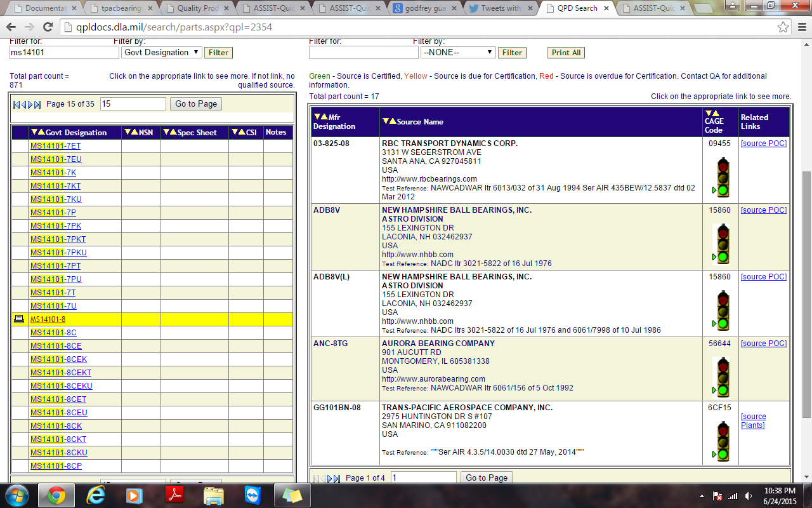812x508 pixels.
Task: Open the MS14101-8CP link
Action: pyautogui.click(x=56, y=466)
